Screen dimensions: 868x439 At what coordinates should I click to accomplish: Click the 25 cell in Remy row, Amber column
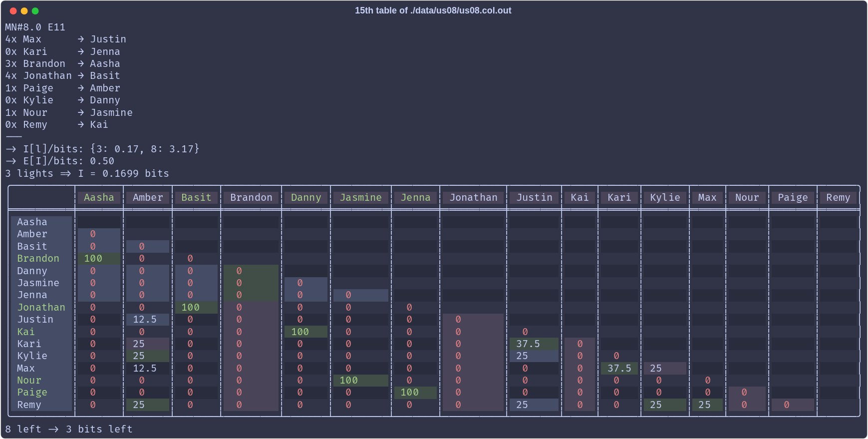(x=148, y=405)
